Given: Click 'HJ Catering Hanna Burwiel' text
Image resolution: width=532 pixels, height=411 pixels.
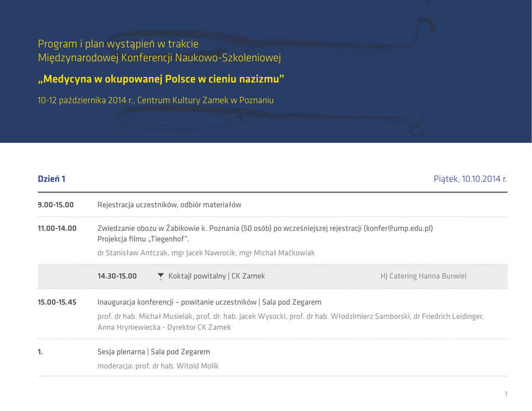Looking at the screenshot, I should (423, 276).
